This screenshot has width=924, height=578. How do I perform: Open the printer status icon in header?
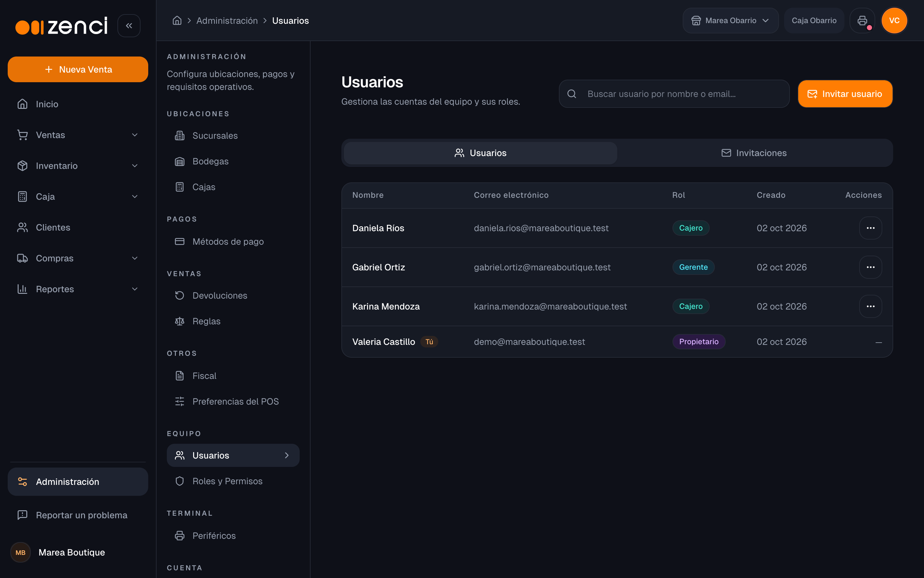(x=862, y=21)
